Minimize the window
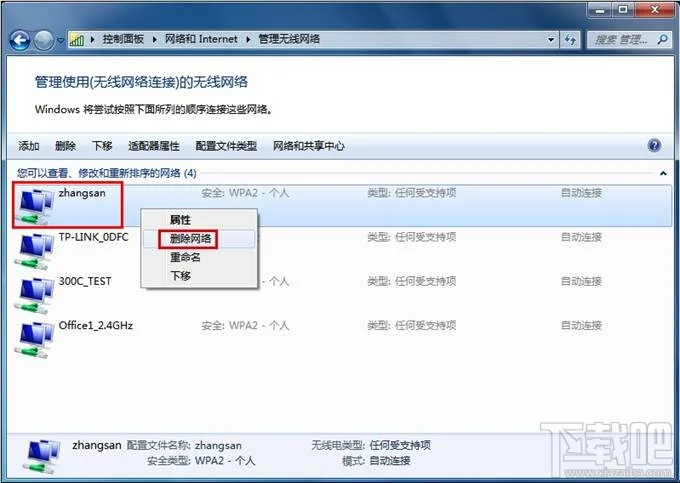Image resolution: width=680 pixels, height=483 pixels. pos(600,9)
